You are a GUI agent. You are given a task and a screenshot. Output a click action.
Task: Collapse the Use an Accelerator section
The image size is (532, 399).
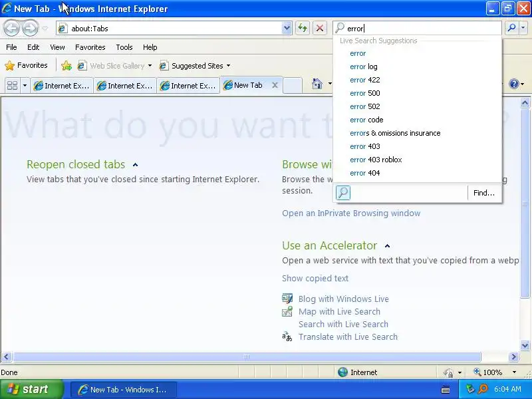click(x=387, y=246)
